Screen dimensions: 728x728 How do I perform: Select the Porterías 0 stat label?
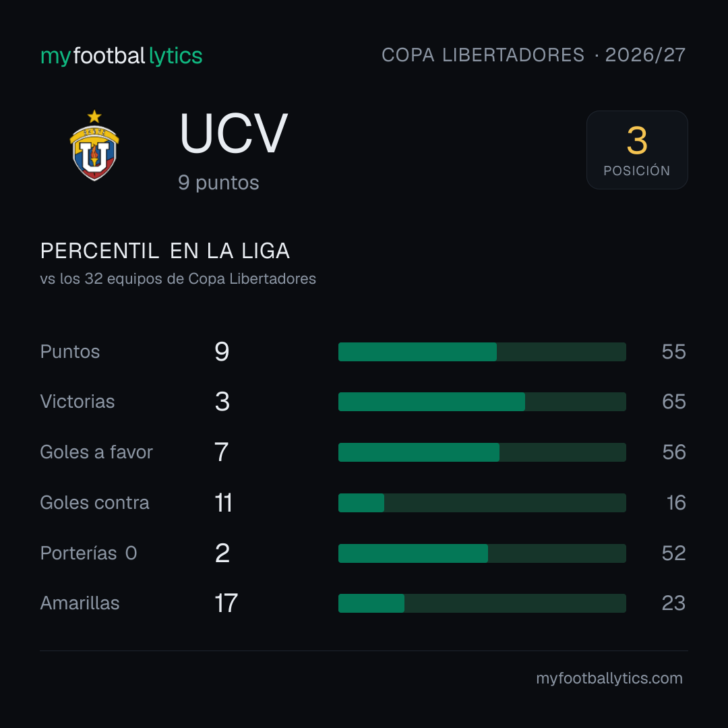(89, 553)
